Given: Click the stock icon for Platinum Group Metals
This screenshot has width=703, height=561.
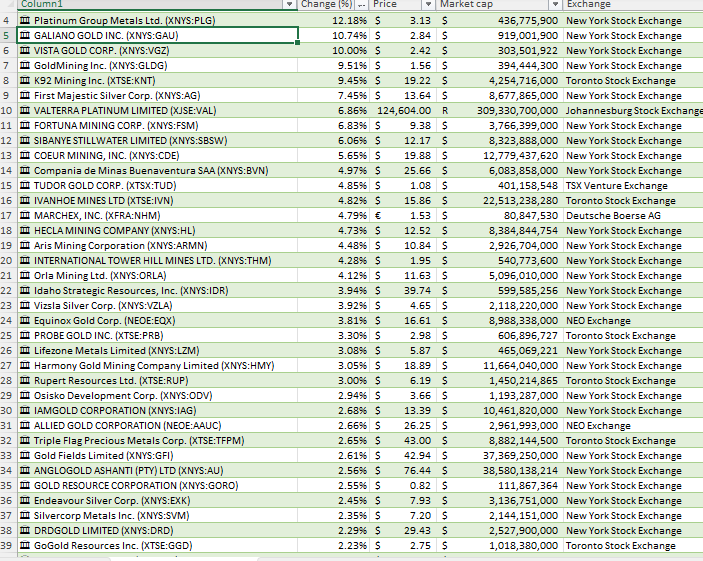Looking at the screenshot, I should 25,20.
